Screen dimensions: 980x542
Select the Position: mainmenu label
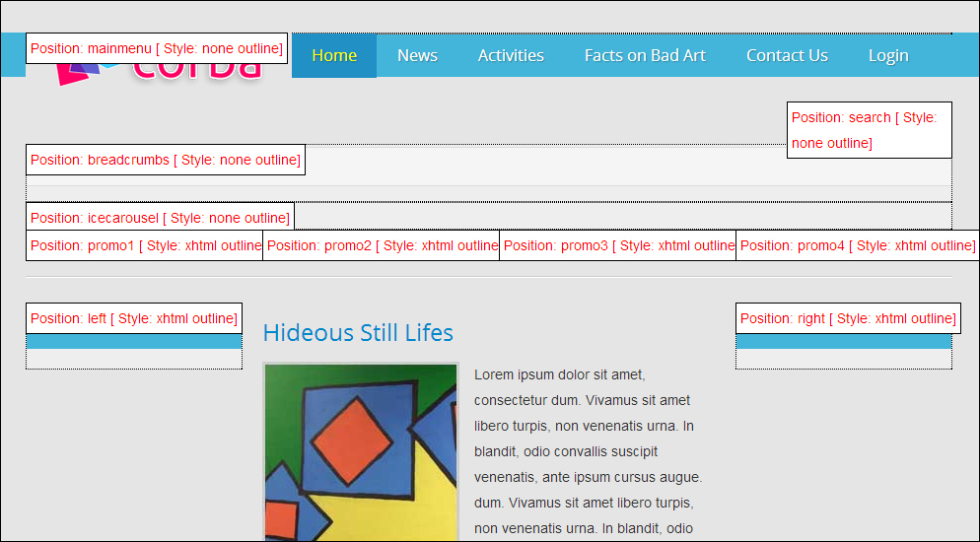click(x=157, y=48)
